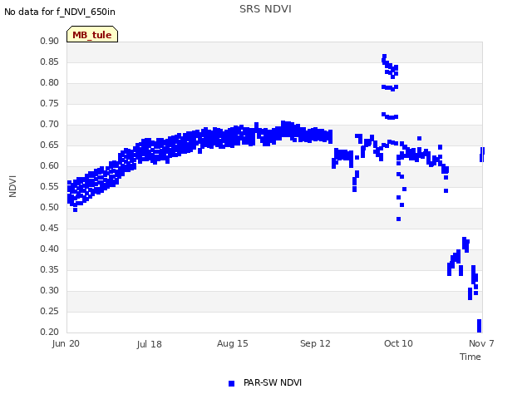532x399 pixels.
Task: Click the blue legend square marker
Action: pyautogui.click(x=231, y=383)
